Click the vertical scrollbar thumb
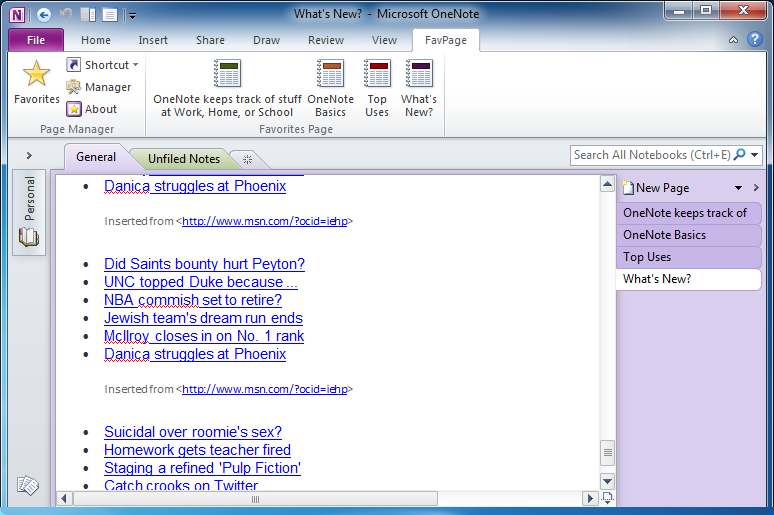The image size is (774, 515). coord(607,453)
